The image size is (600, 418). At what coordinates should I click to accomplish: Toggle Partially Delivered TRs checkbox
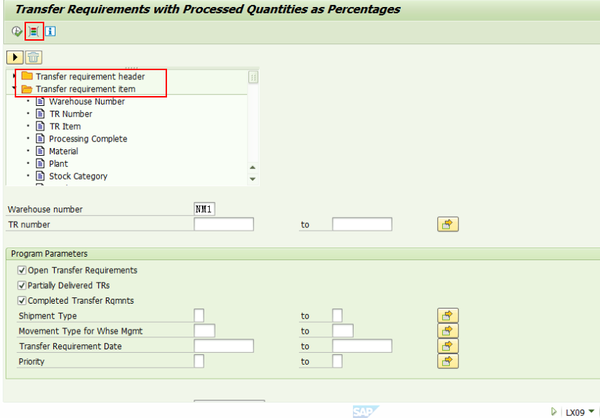pos(22,286)
